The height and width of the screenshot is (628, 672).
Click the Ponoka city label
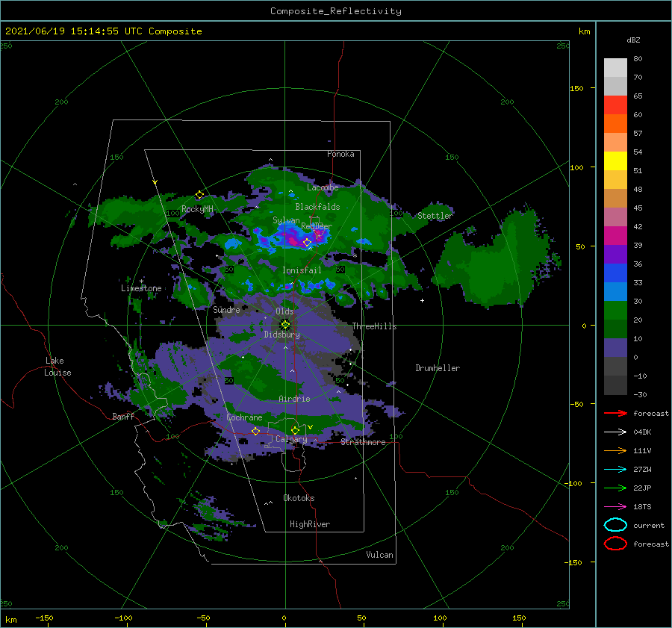tap(340, 154)
